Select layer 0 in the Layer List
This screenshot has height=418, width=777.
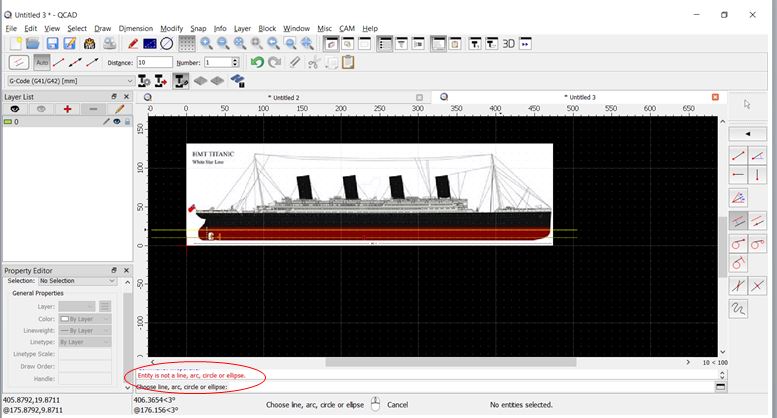67,121
